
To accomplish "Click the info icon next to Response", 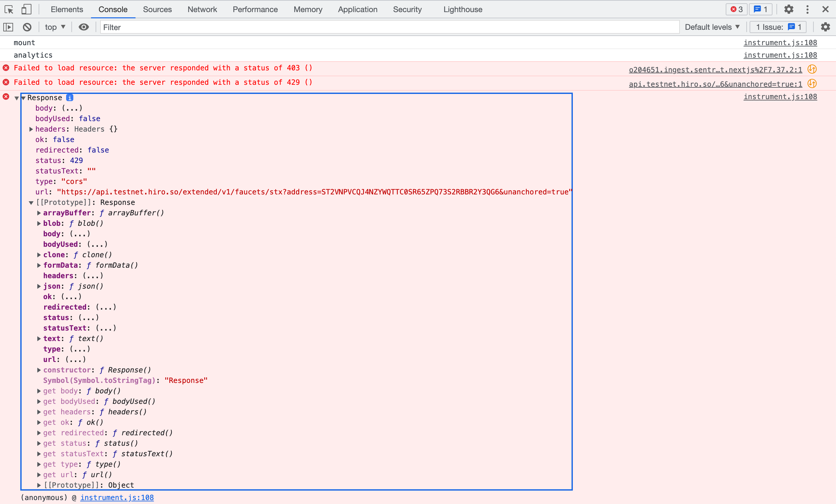I will click(x=69, y=97).
